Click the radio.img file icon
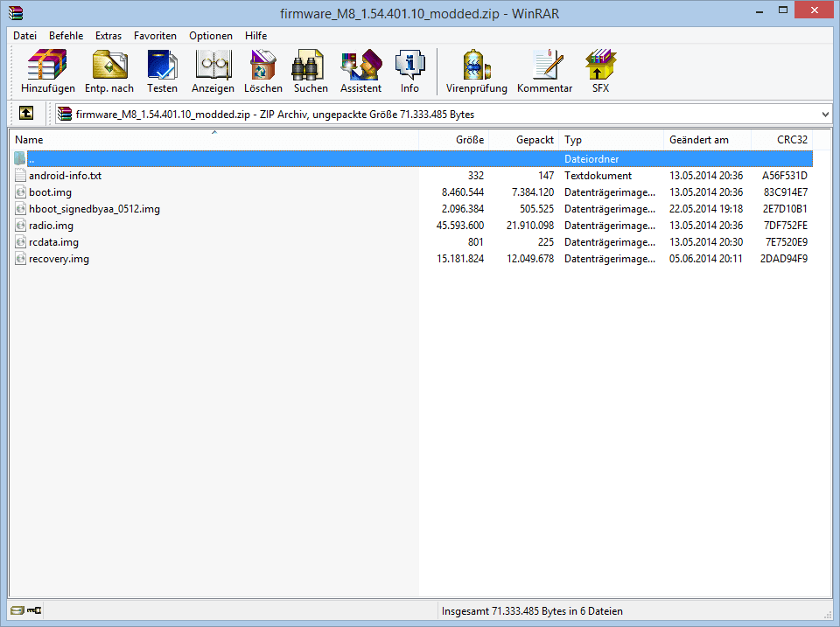Image resolution: width=840 pixels, height=627 pixels. (20, 226)
